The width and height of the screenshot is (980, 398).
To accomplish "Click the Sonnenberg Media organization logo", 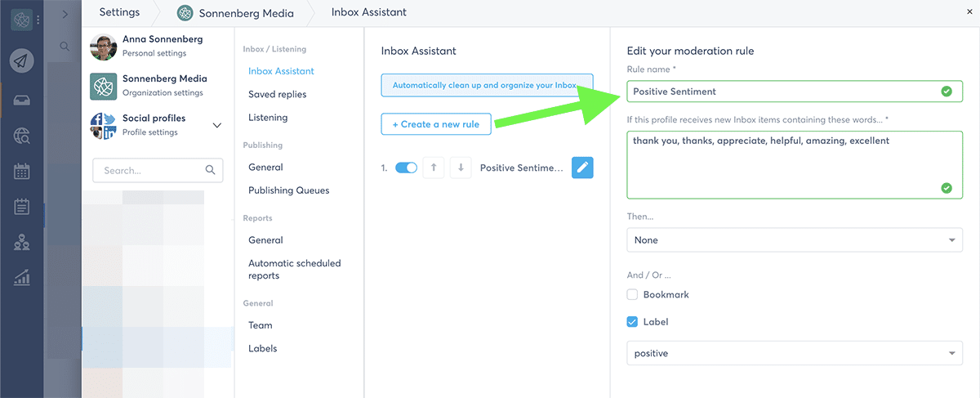I will click(103, 85).
